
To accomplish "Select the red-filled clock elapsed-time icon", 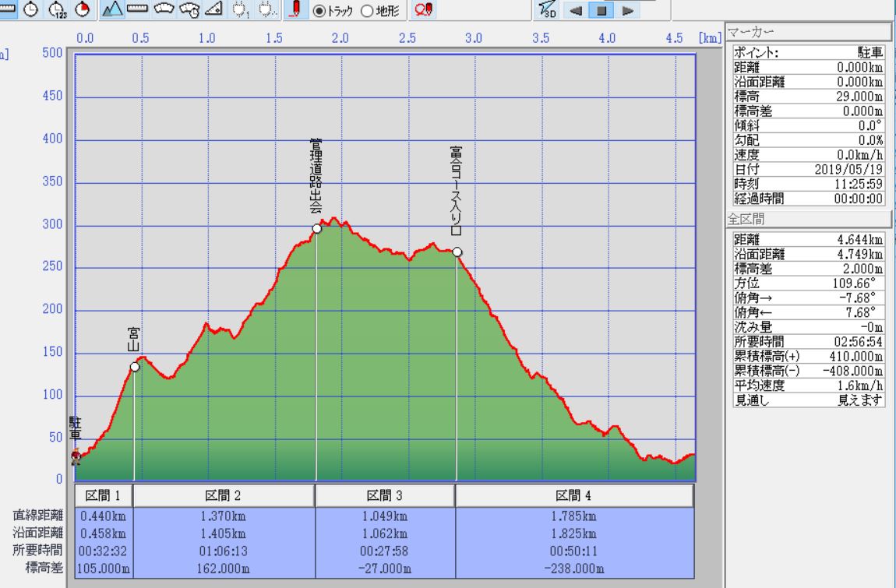I will tap(83, 9).
